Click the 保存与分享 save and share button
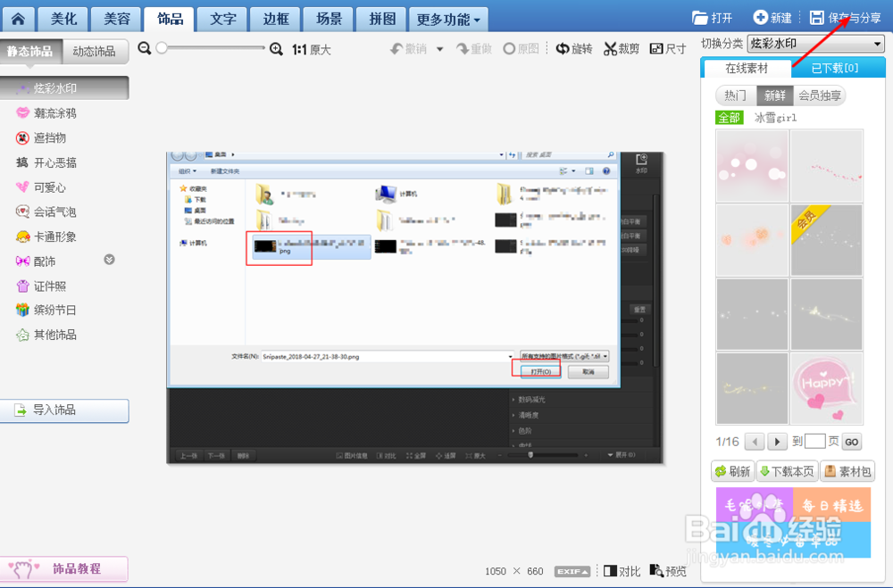 pyautogui.click(x=845, y=15)
